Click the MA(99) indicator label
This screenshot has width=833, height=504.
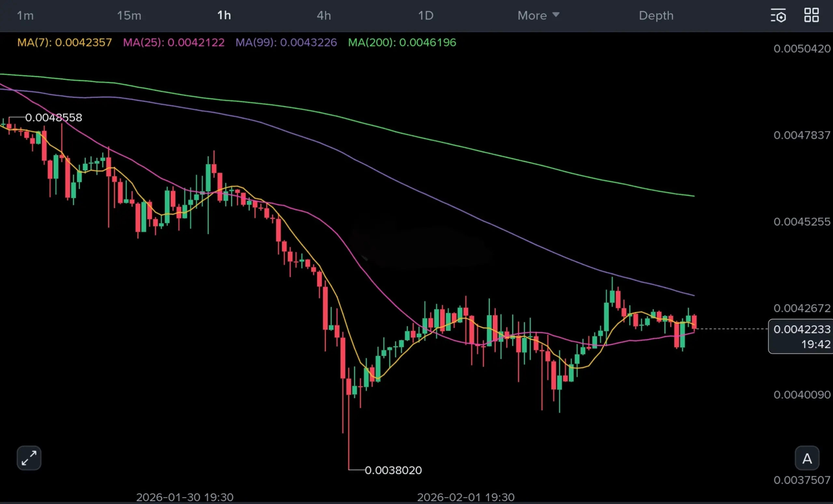(x=286, y=43)
